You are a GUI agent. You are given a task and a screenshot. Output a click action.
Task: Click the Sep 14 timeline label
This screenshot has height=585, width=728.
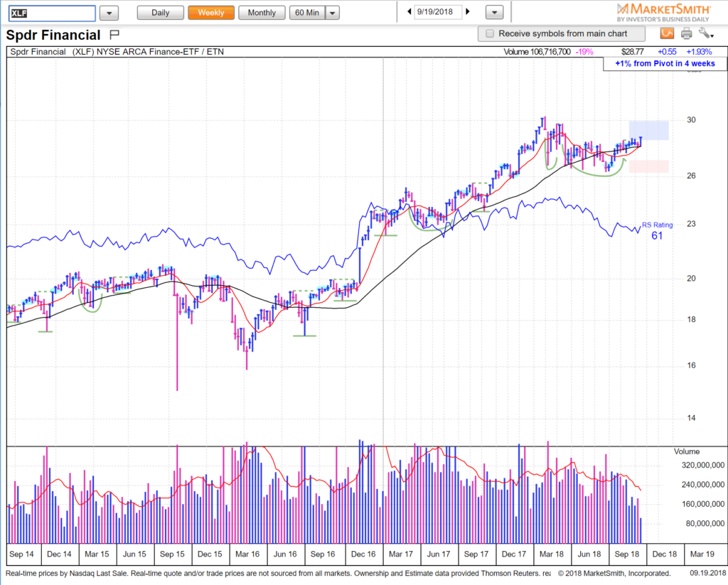(21, 554)
